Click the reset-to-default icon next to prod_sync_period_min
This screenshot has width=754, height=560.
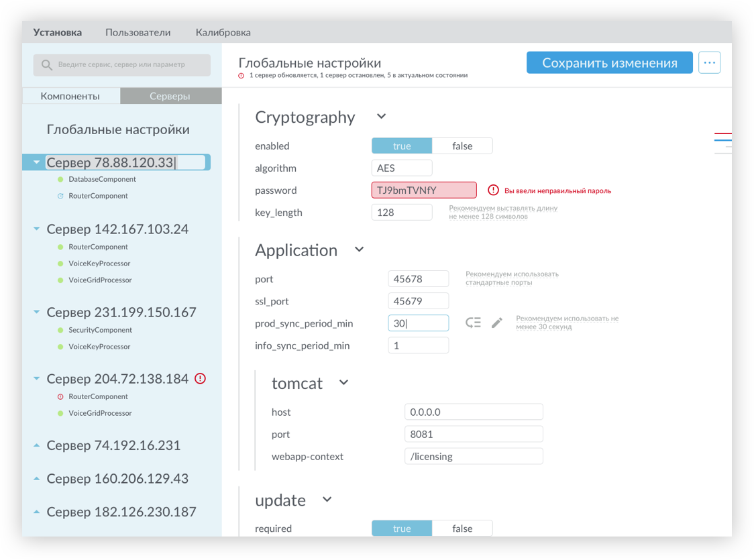coord(473,323)
